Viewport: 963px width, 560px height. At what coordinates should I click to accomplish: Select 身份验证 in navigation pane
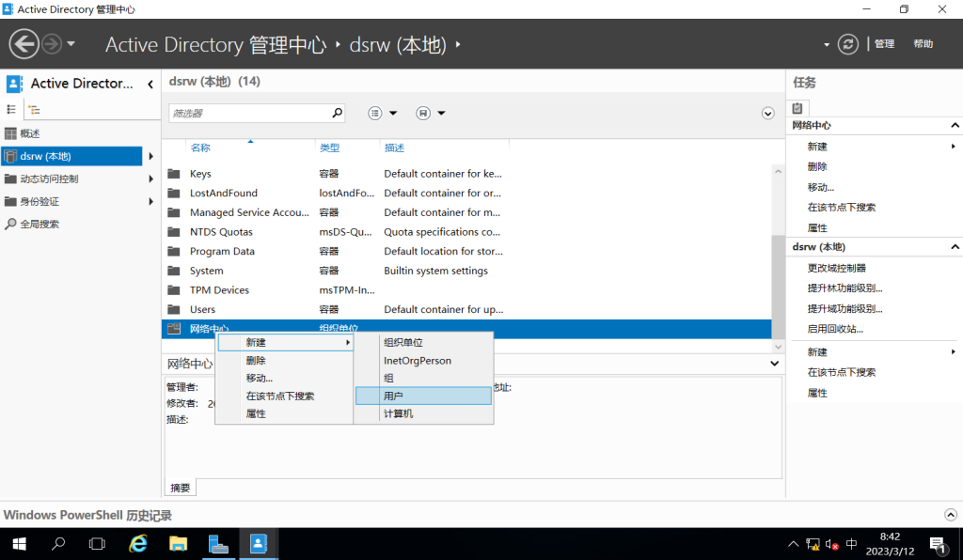point(39,202)
